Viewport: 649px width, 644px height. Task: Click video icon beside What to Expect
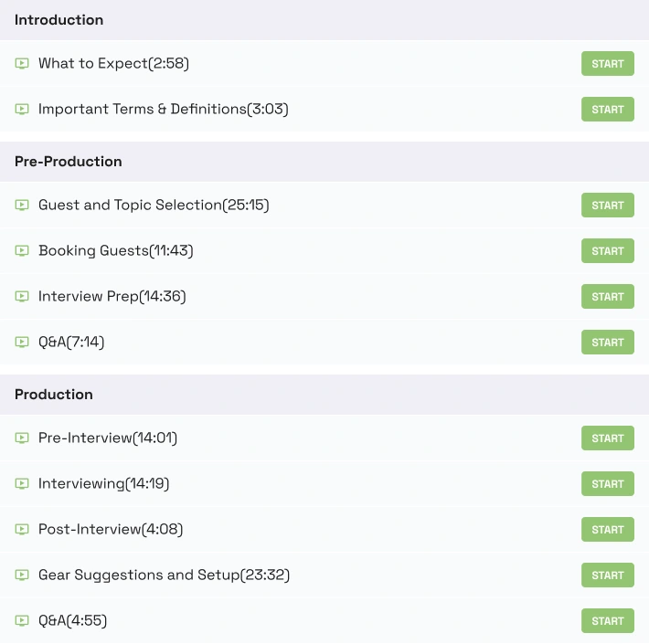coord(22,64)
